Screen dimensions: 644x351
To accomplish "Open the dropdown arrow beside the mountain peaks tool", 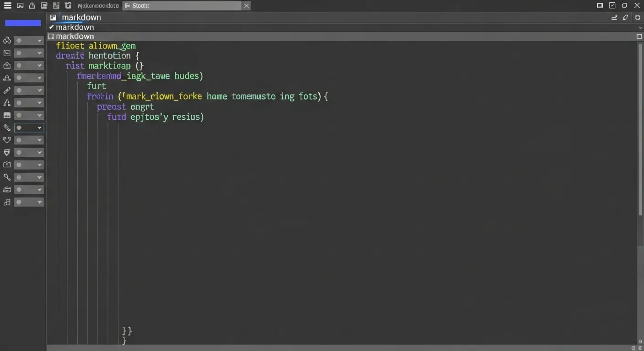I will [40, 78].
